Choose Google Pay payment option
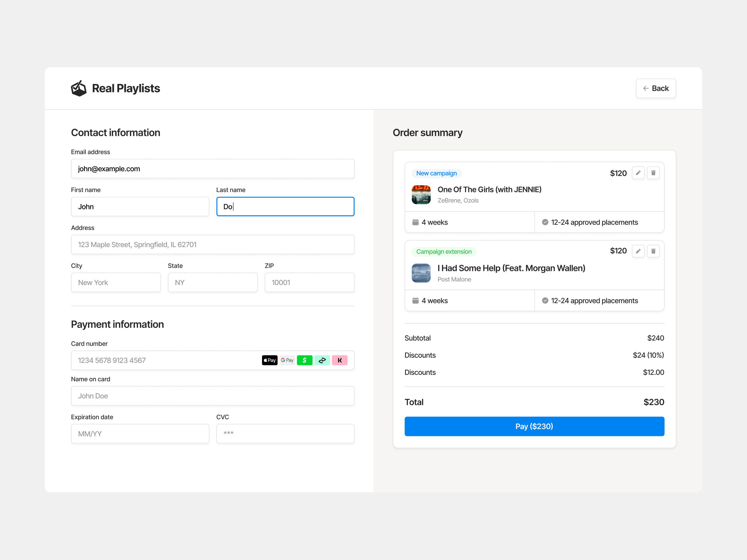Screen dimensions: 747x560 coord(287,360)
